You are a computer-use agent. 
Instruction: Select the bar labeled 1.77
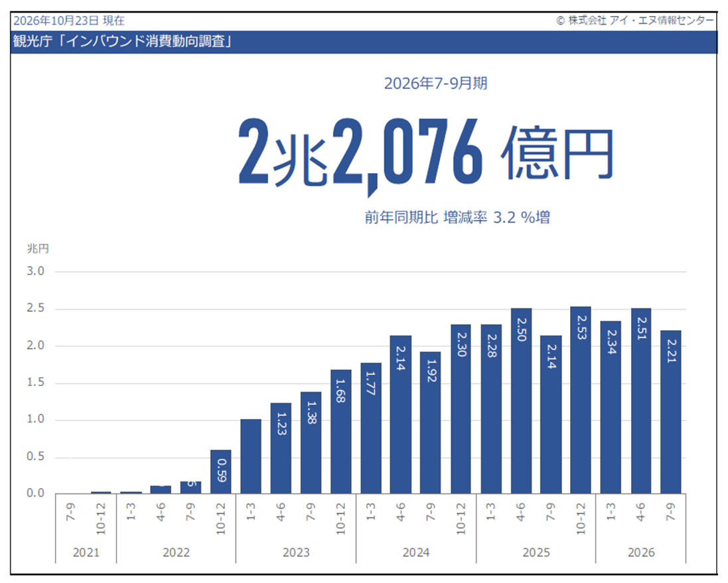point(370,428)
